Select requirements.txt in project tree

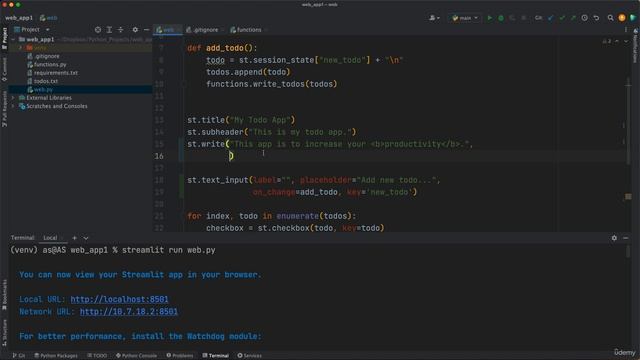(52, 73)
